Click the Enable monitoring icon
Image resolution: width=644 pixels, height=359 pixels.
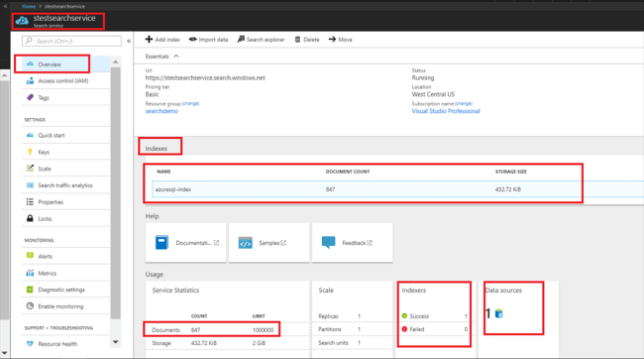[x=30, y=306]
